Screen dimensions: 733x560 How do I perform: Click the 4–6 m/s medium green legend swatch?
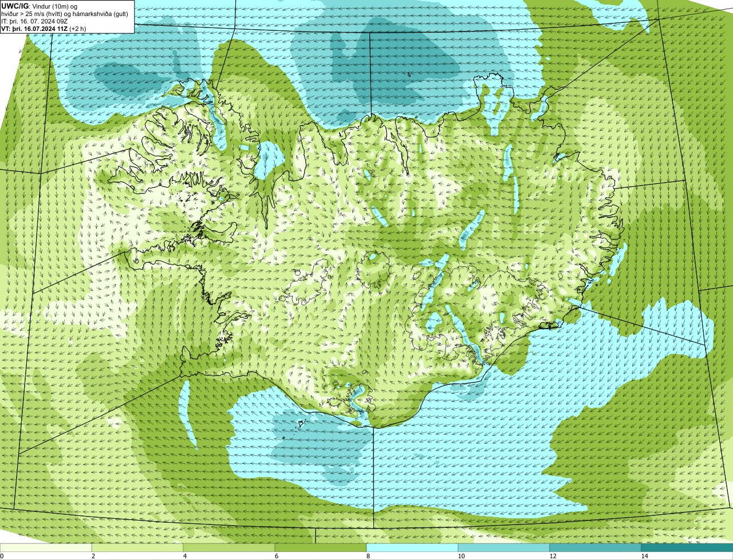click(x=229, y=548)
